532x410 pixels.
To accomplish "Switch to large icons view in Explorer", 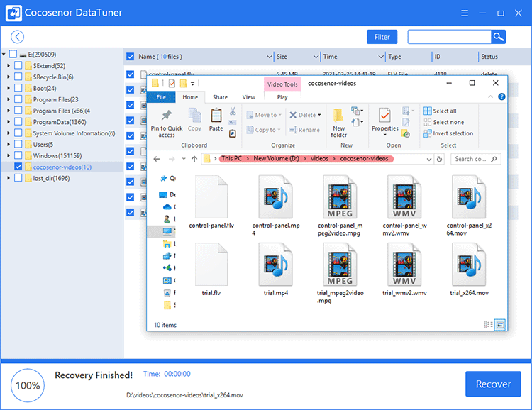I will pos(500,324).
